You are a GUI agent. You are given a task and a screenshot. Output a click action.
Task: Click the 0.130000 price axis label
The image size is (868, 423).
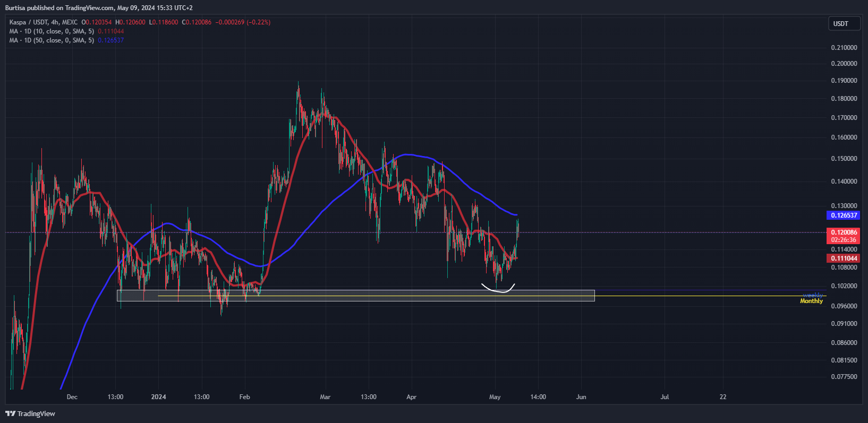(x=844, y=206)
